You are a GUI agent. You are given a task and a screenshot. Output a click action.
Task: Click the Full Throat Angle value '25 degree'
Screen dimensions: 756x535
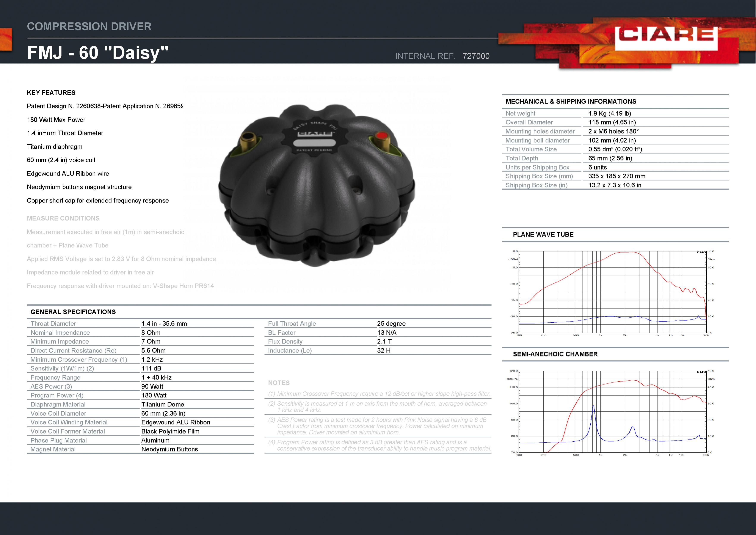point(391,323)
